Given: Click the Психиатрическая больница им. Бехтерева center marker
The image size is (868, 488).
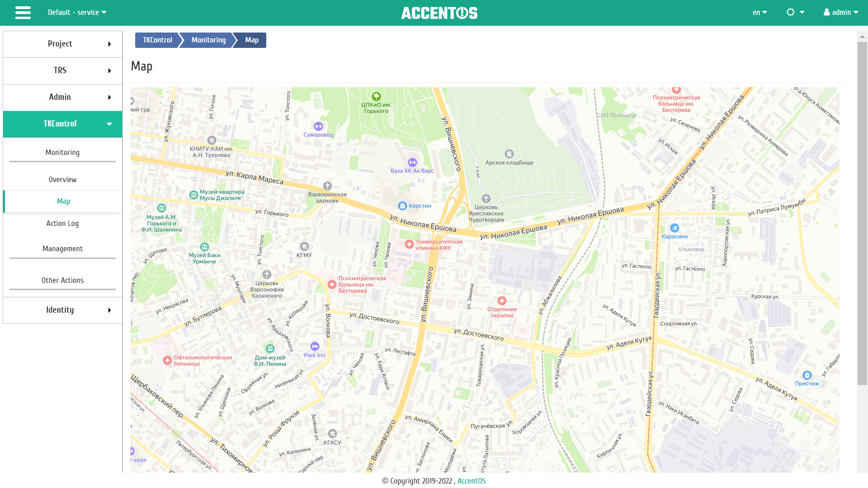Looking at the screenshot, I should click(332, 284).
